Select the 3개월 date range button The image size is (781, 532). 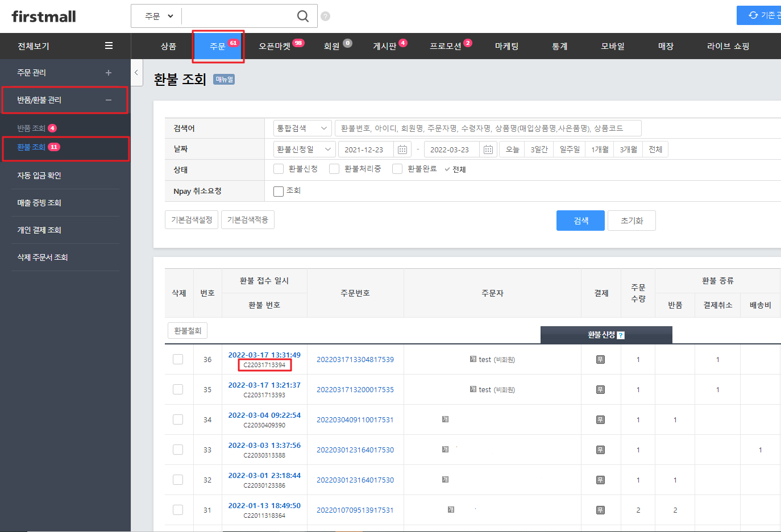click(x=628, y=149)
